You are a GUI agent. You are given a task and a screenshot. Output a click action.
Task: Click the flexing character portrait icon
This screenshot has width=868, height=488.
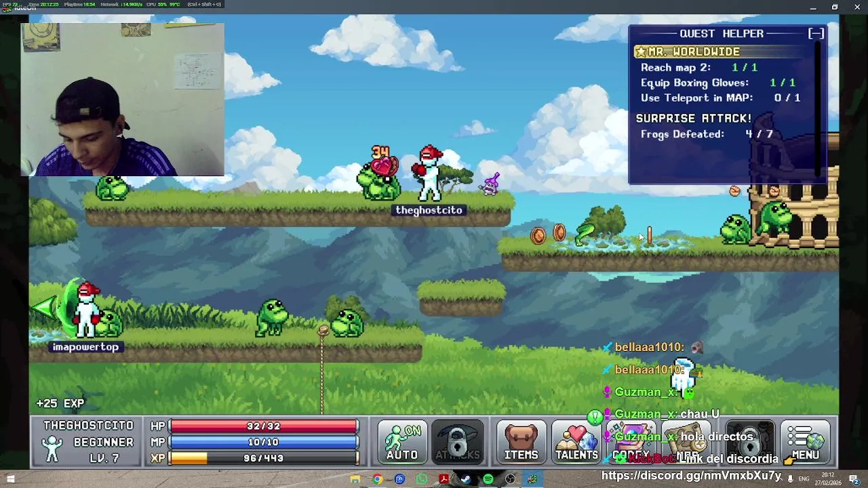[53, 449]
